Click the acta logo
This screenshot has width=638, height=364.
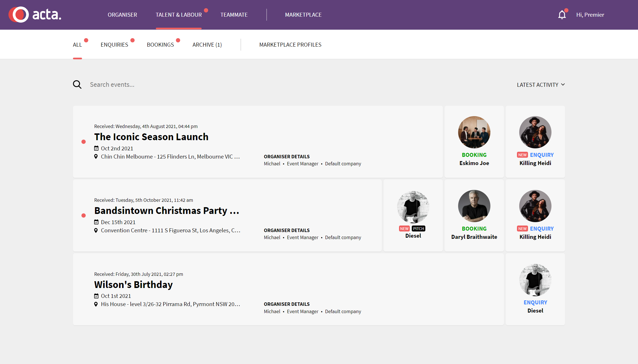tap(35, 14)
